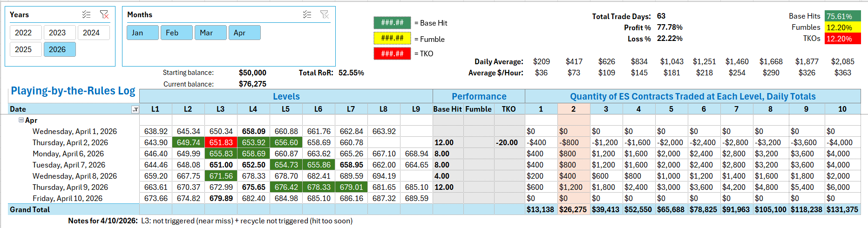868x228 pixels.
Task: Click the green Base Hit legend swatch
Action: (x=392, y=23)
